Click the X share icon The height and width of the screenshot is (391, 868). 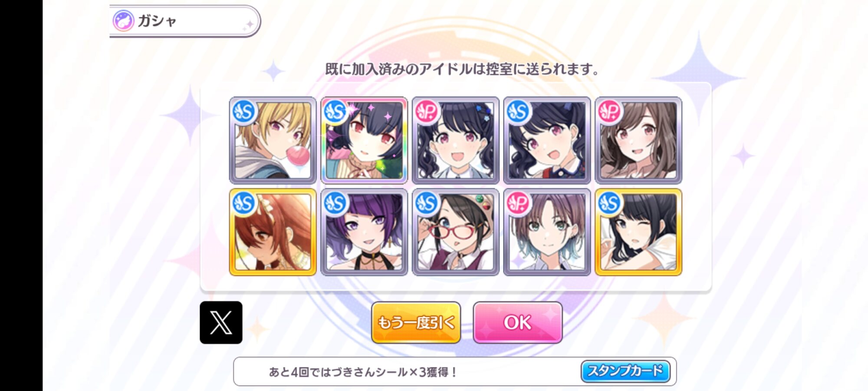pos(221,322)
